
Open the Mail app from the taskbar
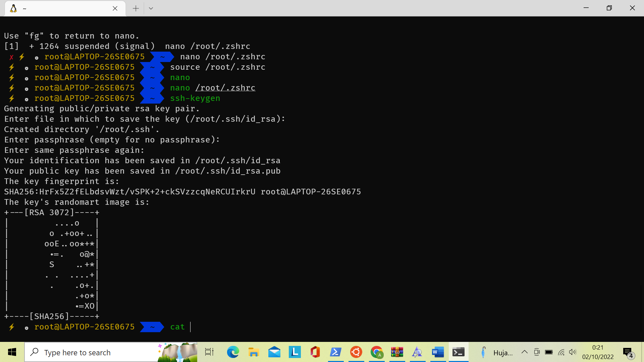pos(274,352)
